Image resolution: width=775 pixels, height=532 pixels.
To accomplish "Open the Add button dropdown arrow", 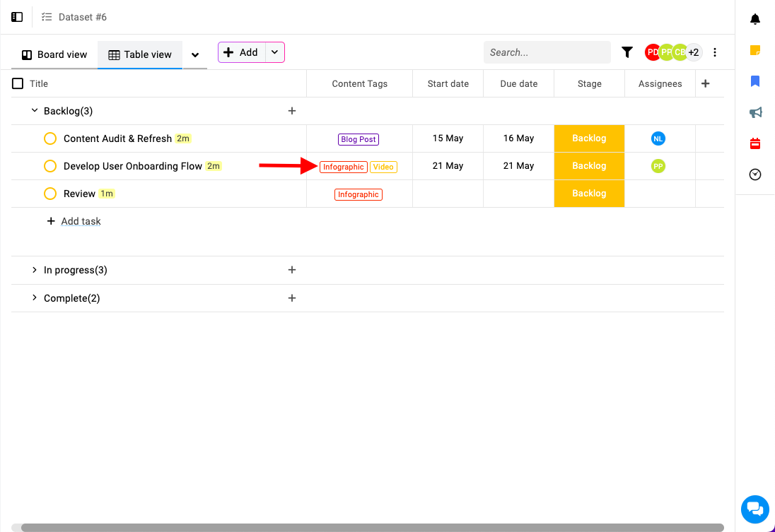I will tap(275, 52).
